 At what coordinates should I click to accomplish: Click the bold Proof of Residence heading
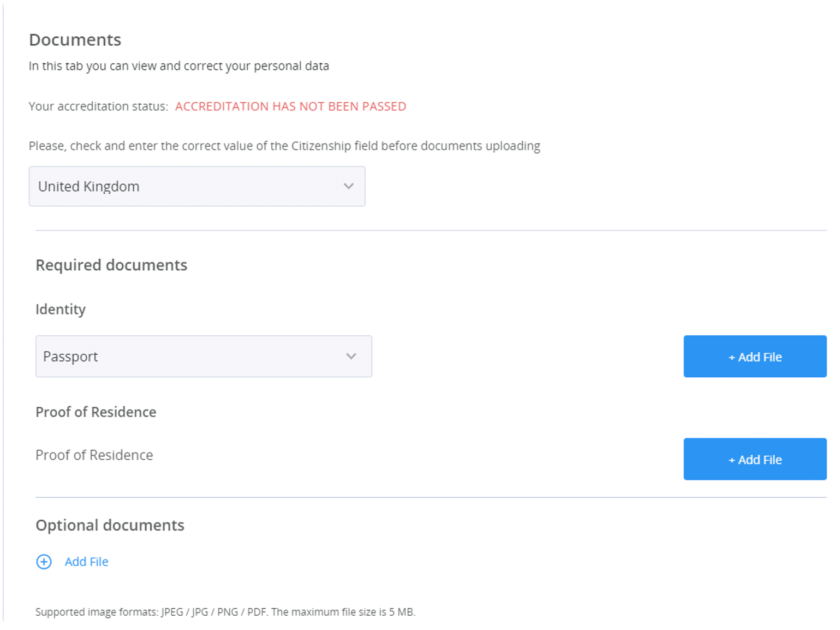click(96, 412)
